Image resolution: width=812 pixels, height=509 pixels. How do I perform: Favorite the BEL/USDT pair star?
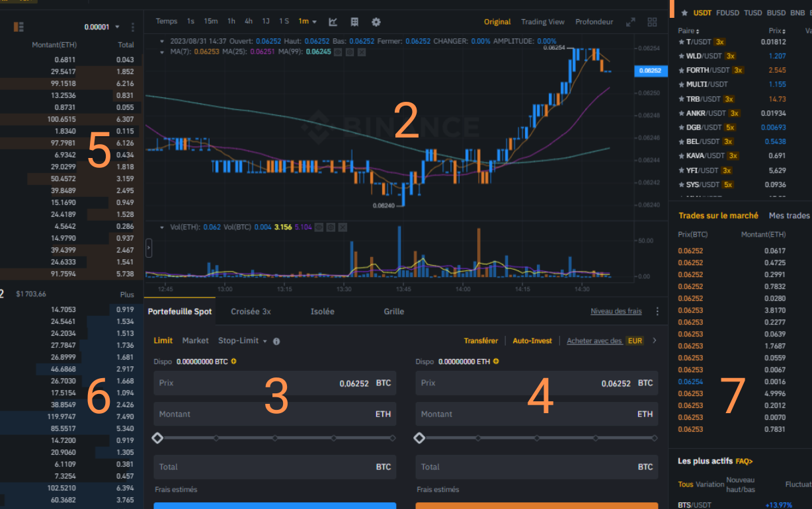tap(682, 141)
